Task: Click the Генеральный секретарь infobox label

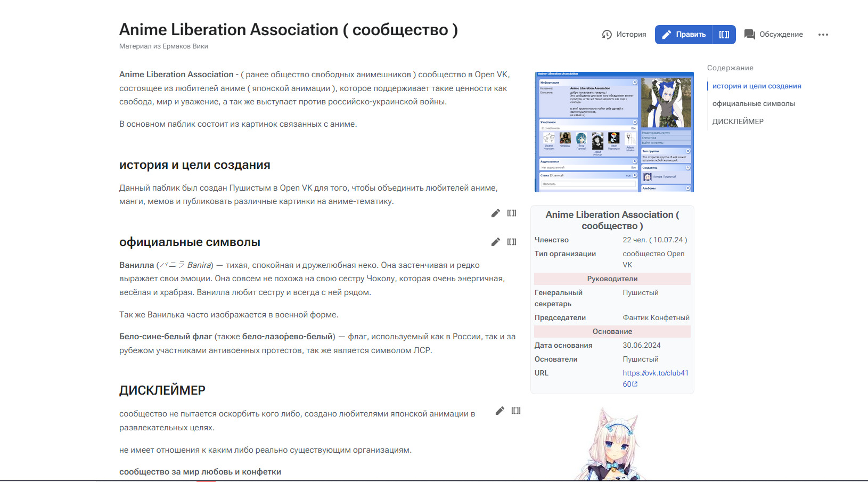Action: [559, 298]
